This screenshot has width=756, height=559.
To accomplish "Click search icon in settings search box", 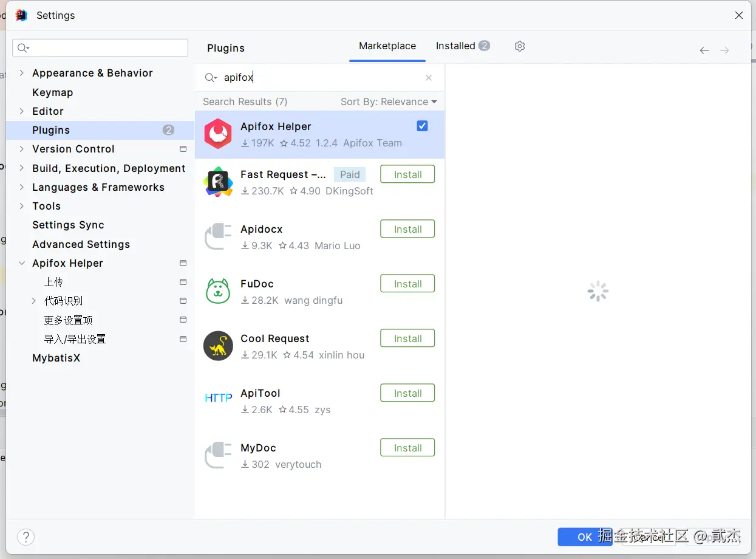I will (23, 48).
